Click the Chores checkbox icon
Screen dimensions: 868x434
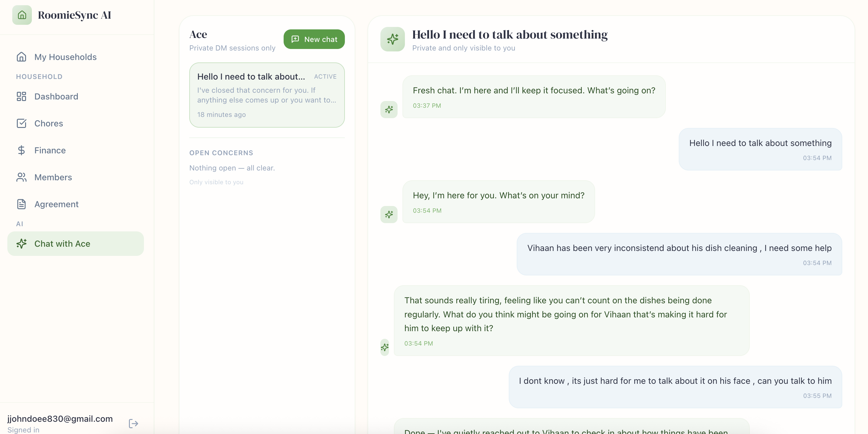(21, 124)
